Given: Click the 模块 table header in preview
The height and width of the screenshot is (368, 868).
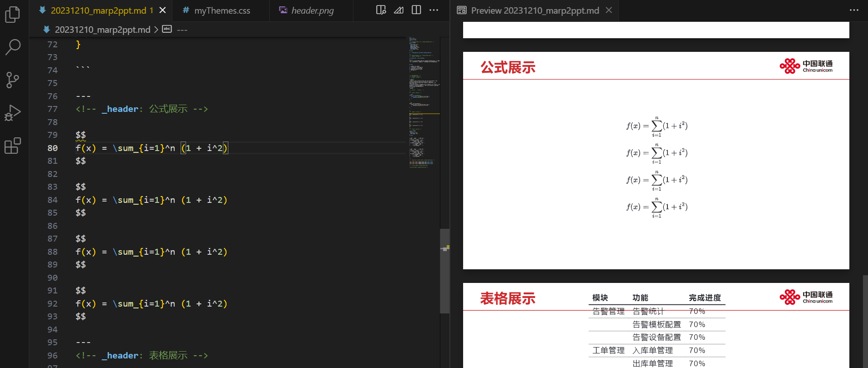Looking at the screenshot, I should click(x=600, y=297).
